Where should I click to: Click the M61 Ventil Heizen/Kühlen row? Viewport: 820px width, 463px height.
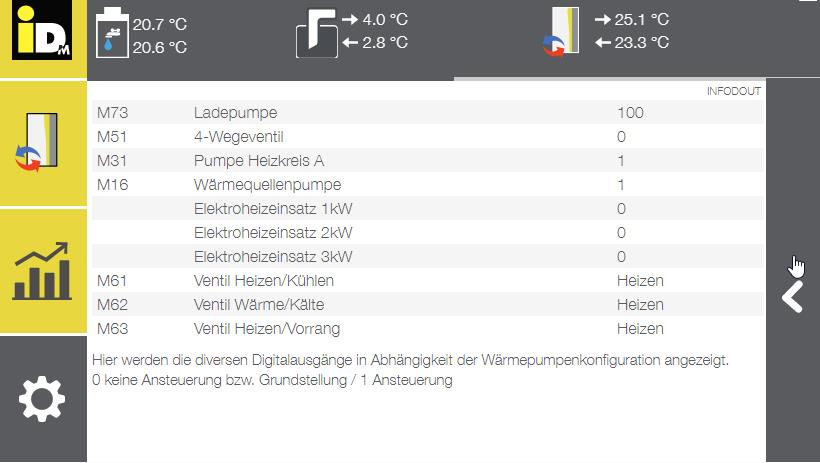pyautogui.click(x=428, y=281)
